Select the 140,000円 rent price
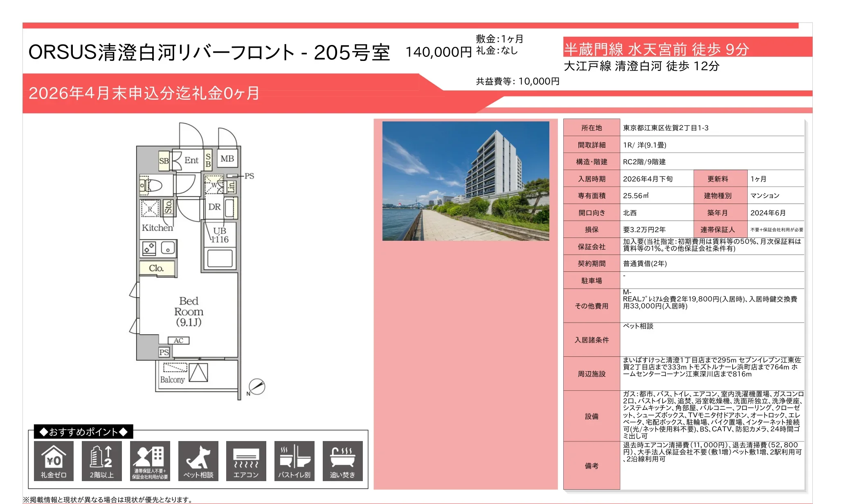 436,53
